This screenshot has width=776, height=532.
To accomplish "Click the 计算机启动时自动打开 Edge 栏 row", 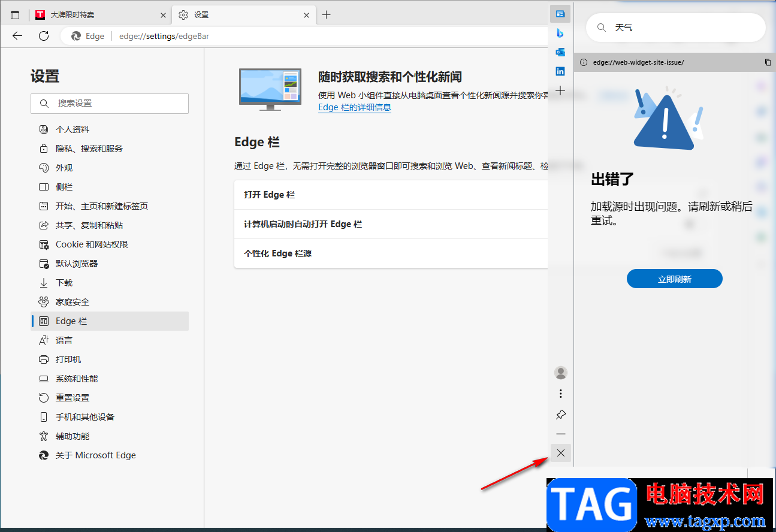I will click(391, 224).
